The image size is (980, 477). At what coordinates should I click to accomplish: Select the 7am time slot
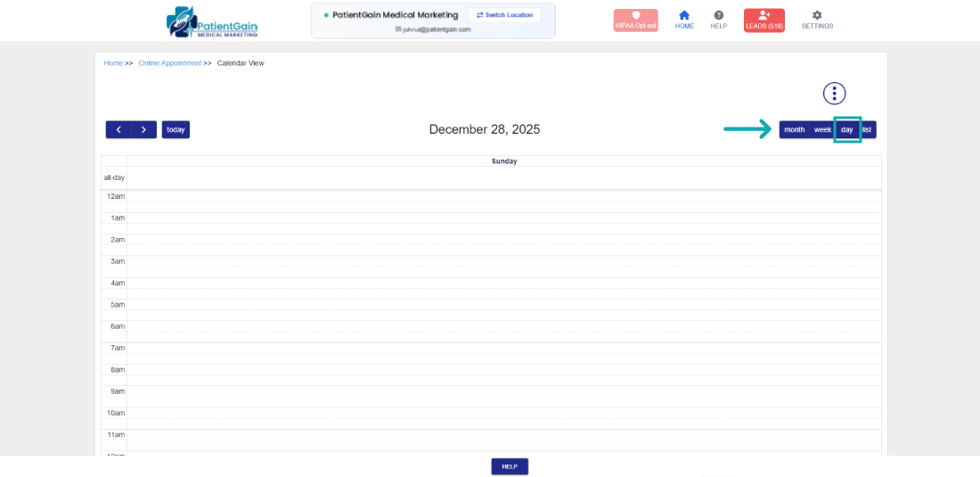tap(503, 349)
